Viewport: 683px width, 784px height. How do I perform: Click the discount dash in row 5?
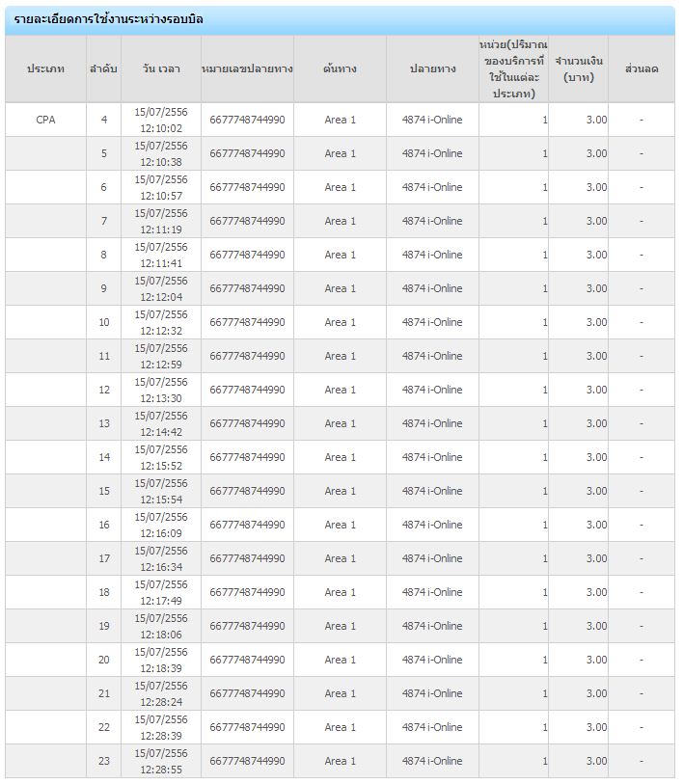[x=641, y=153]
